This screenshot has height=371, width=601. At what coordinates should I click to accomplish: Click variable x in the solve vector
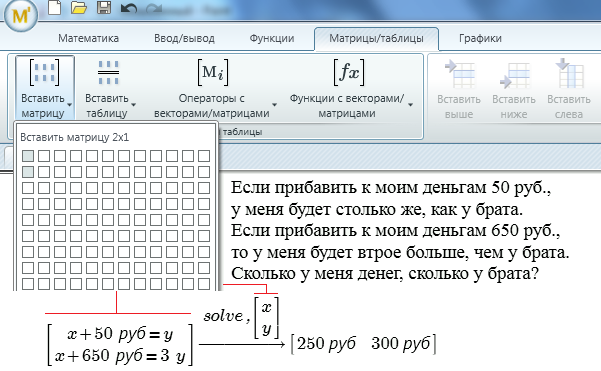[266, 307]
